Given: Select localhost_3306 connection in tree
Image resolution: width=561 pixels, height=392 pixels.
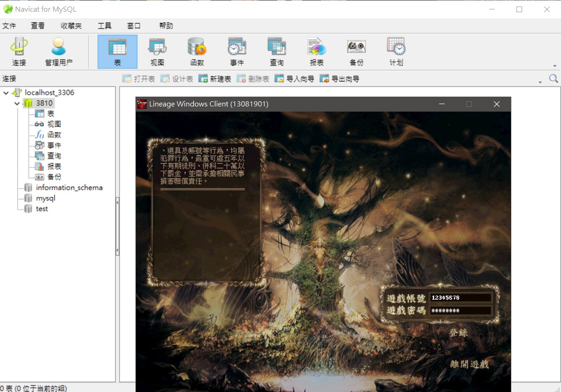Looking at the screenshot, I should coord(49,92).
